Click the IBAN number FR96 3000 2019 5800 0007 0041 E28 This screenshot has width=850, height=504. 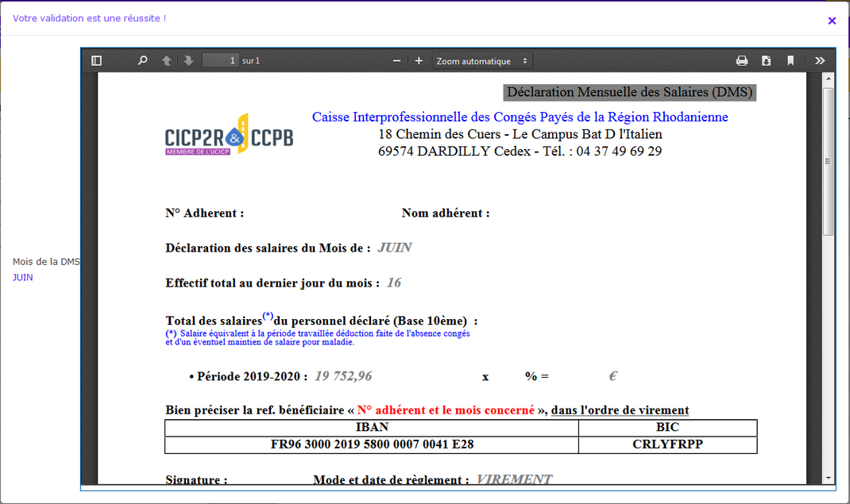point(372,444)
